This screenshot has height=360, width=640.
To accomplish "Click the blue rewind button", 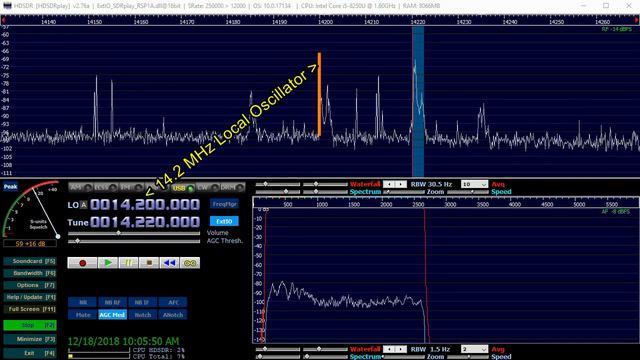I will click(x=169, y=263).
